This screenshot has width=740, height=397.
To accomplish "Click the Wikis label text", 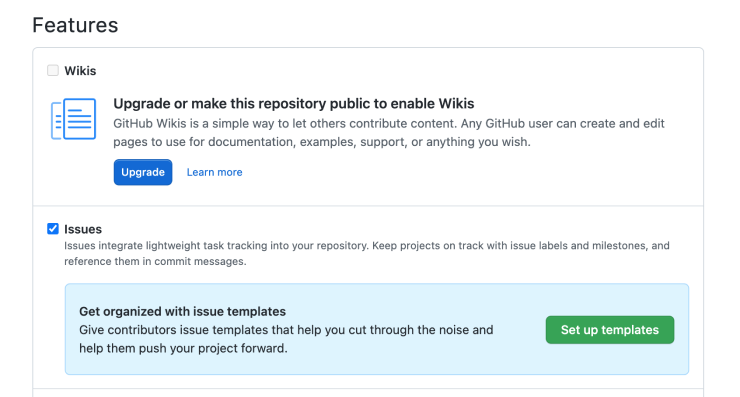I will point(80,71).
